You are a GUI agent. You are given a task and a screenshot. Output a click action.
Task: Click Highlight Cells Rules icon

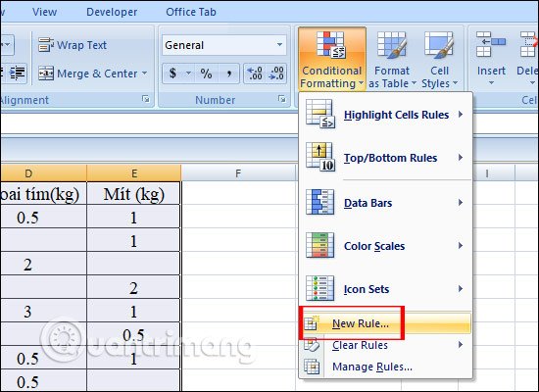pos(320,114)
